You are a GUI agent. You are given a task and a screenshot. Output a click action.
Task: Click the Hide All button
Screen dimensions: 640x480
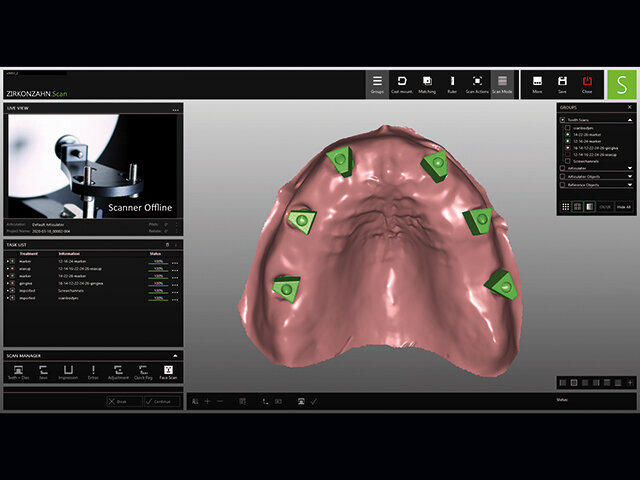623,205
